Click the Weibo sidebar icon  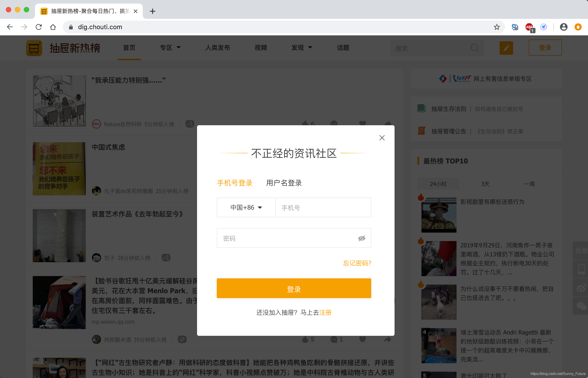click(581, 288)
